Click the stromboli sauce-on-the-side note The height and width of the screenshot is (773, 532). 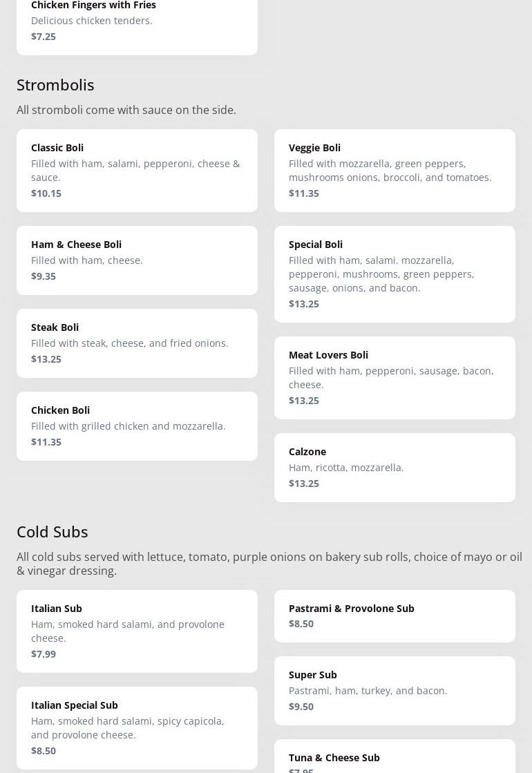pyautogui.click(x=126, y=110)
